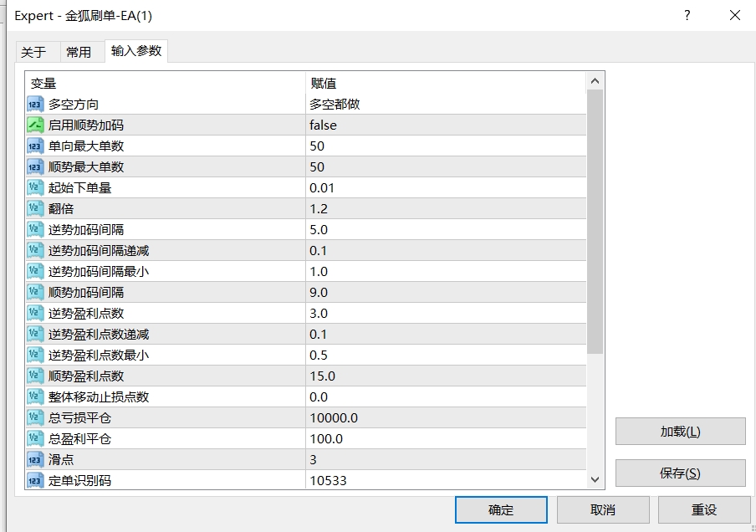Click the icon beside 多空方向 variable
The image size is (756, 532).
pyautogui.click(x=35, y=105)
